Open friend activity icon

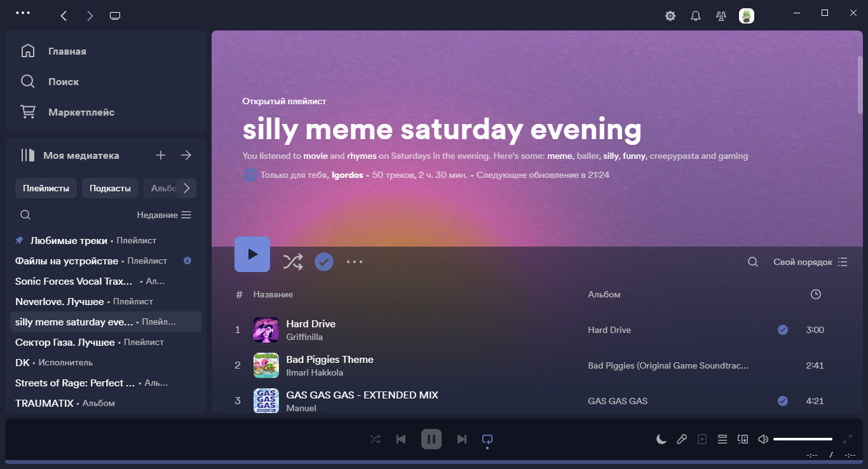721,16
